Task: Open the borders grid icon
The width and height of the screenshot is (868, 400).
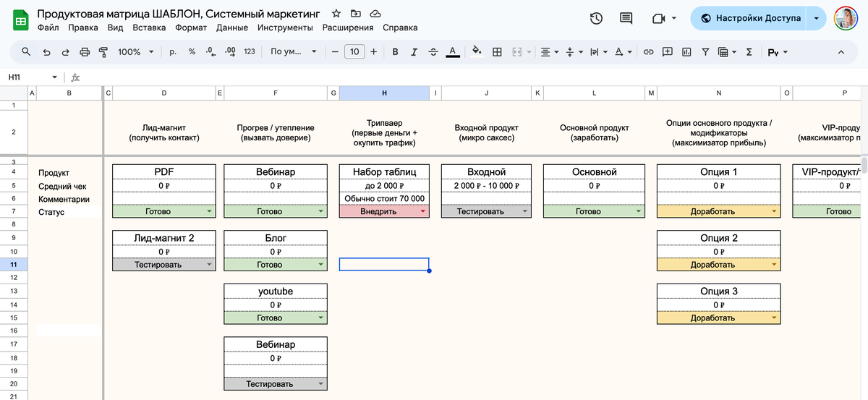Action: (x=498, y=52)
